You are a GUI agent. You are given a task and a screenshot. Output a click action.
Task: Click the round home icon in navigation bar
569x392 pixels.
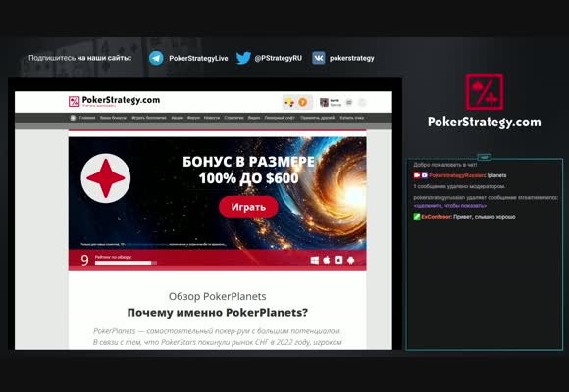[73, 118]
